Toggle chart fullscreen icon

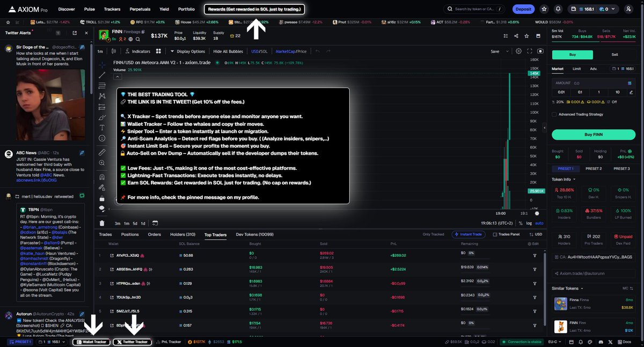pyautogui.click(x=529, y=51)
